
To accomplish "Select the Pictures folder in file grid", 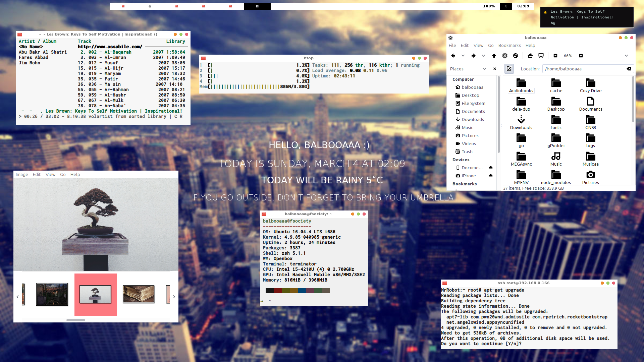I will pyautogui.click(x=591, y=178).
